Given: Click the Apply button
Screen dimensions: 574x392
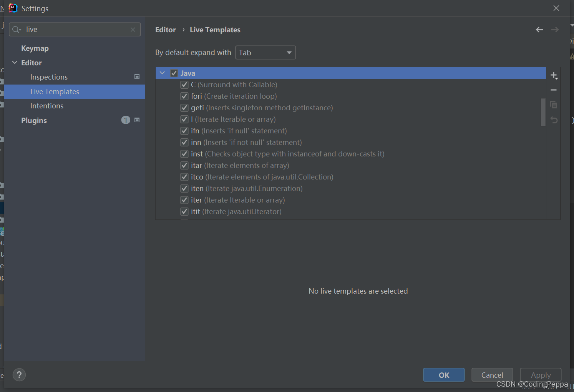Looking at the screenshot, I should (x=541, y=375).
